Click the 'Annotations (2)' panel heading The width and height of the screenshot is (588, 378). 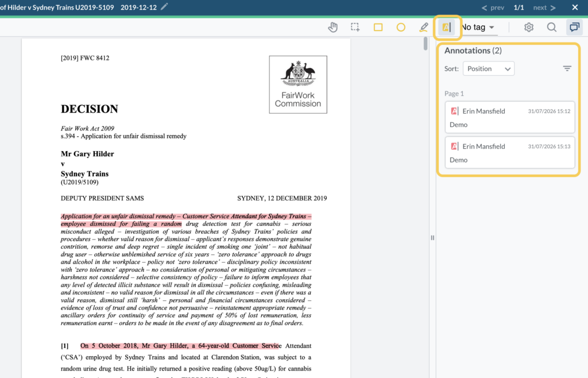coord(473,50)
